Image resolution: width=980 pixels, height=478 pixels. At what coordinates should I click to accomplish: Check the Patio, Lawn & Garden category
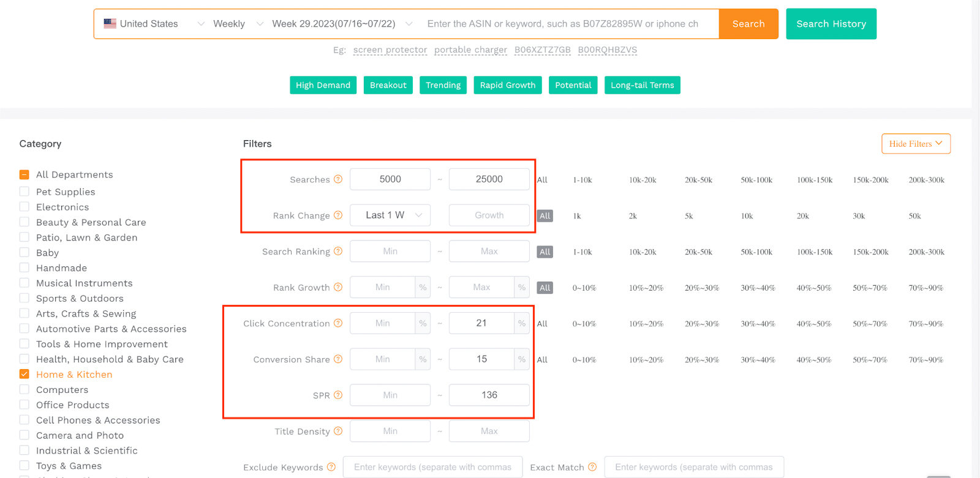point(24,237)
